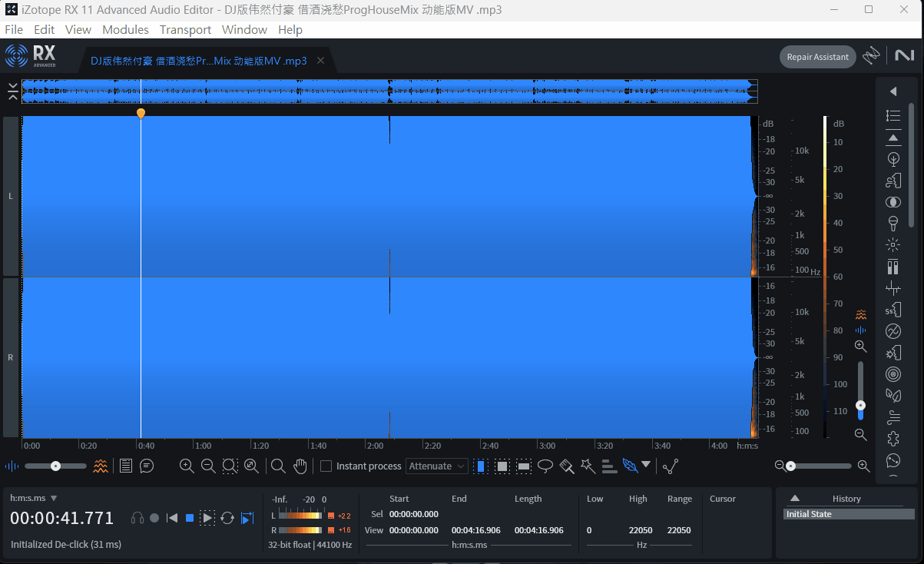Screen dimensions: 924x564
Task: Open the Module List icon in sidebar
Action: (x=893, y=115)
